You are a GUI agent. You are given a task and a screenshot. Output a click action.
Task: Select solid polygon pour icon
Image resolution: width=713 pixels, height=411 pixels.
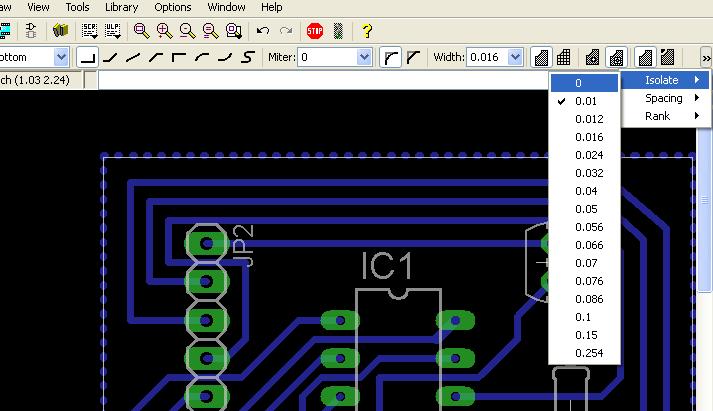pos(541,57)
